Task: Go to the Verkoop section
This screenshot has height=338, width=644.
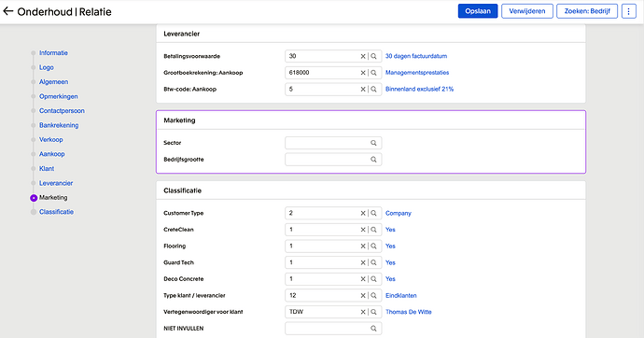Action: coord(51,140)
